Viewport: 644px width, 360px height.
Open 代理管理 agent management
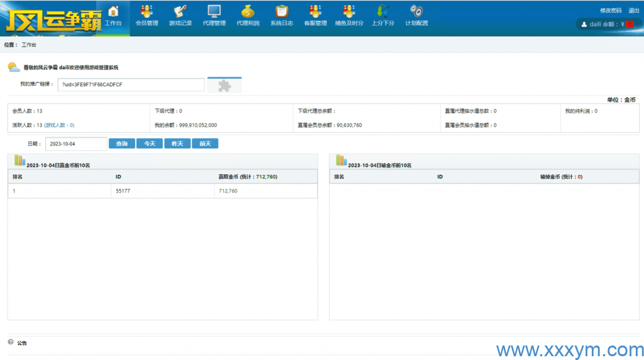pyautogui.click(x=214, y=16)
